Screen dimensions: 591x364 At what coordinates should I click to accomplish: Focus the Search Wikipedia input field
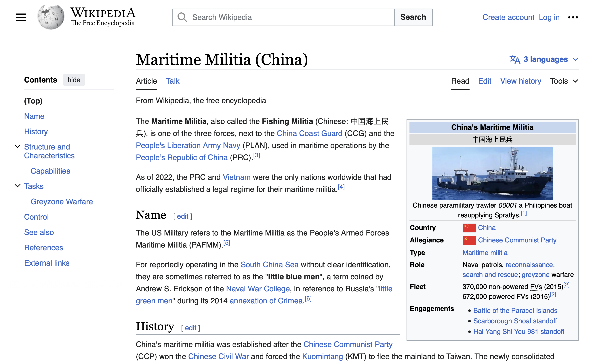[283, 17]
